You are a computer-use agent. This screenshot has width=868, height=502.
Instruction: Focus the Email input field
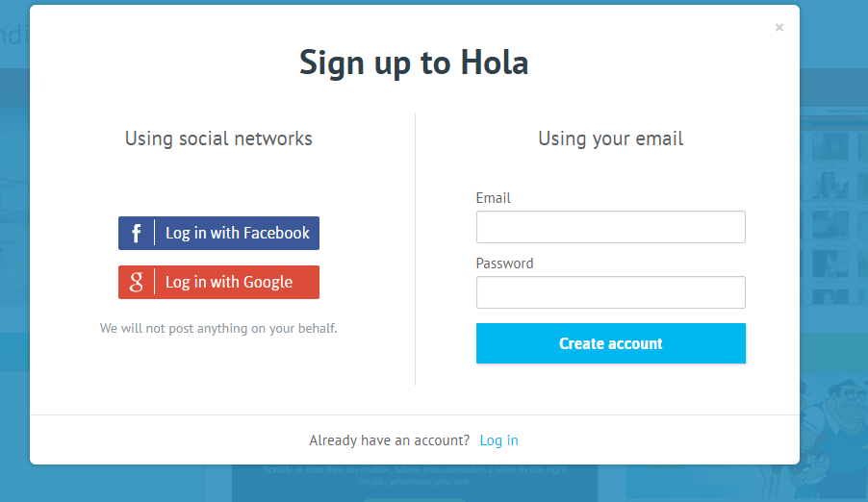pyautogui.click(x=611, y=227)
